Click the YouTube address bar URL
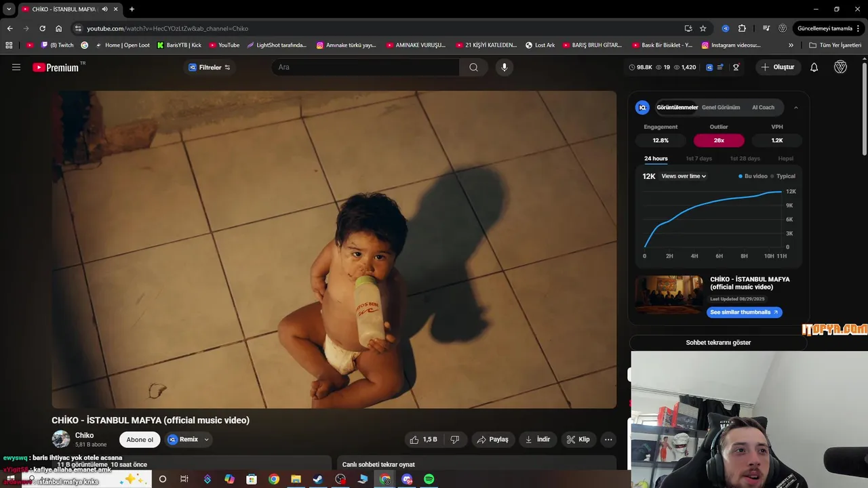868x488 pixels. (x=167, y=28)
